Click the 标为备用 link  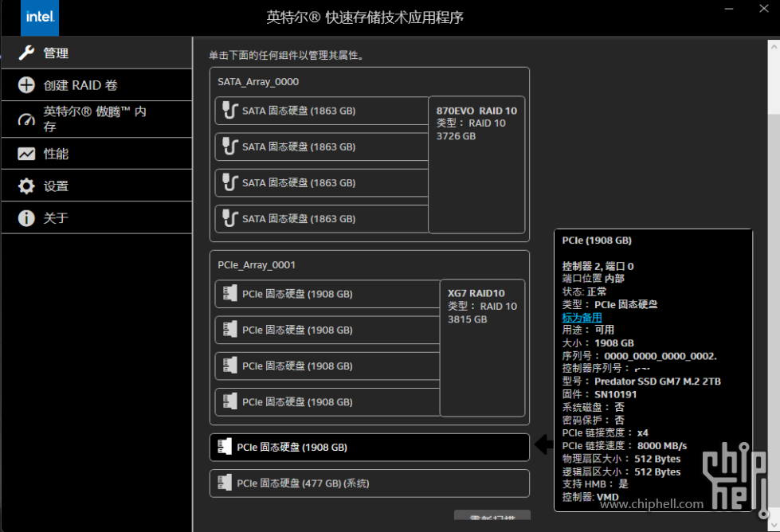582,317
